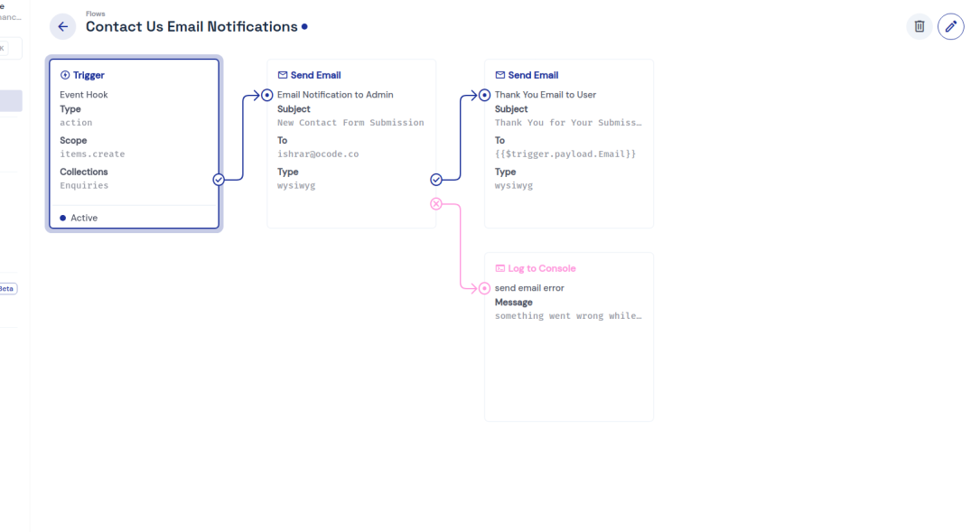Open Email Notification to Admin operation
The width and height of the screenshot is (980, 532).
(x=351, y=145)
